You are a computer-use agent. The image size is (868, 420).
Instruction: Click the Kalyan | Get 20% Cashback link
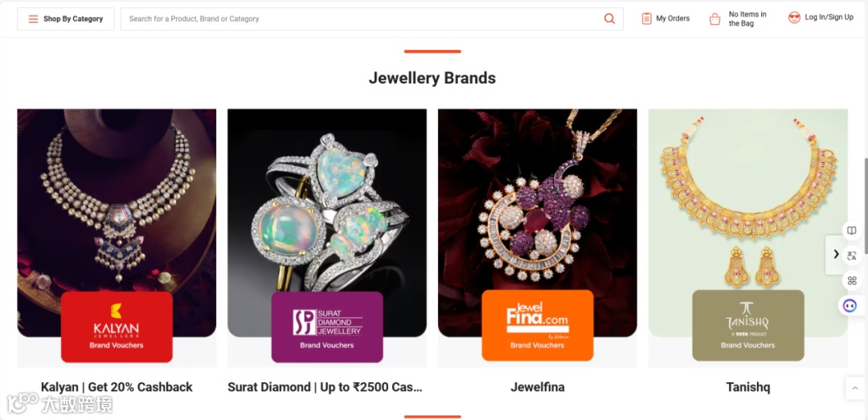coord(117,387)
